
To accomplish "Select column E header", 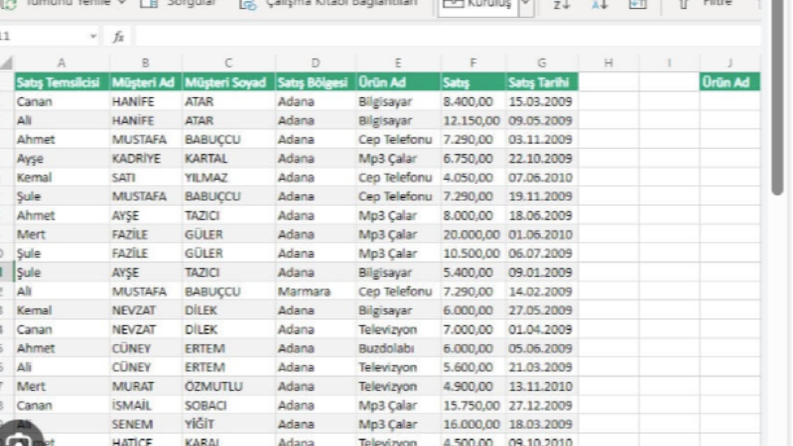I will pyautogui.click(x=398, y=63).
